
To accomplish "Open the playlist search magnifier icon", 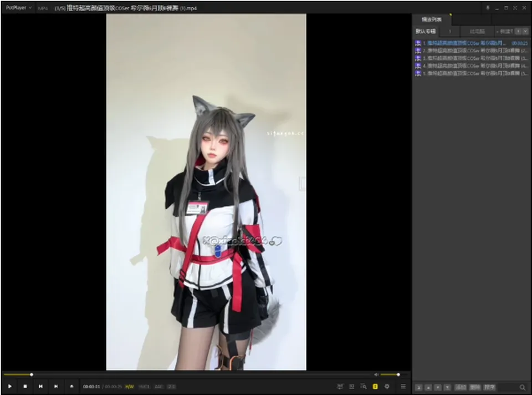I will tap(523, 388).
